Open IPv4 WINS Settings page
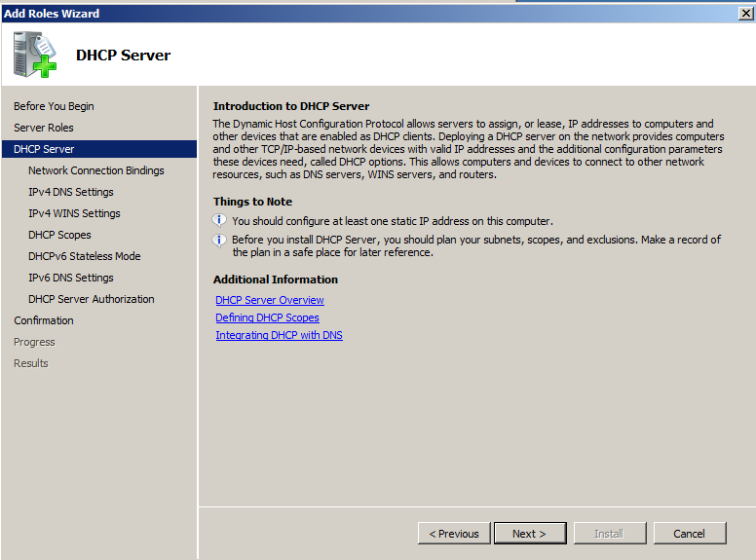Viewport: 756px width, 560px height. pos(74,213)
